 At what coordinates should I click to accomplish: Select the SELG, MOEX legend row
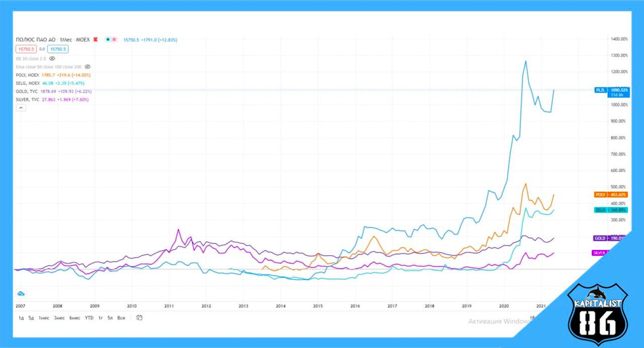(50, 83)
